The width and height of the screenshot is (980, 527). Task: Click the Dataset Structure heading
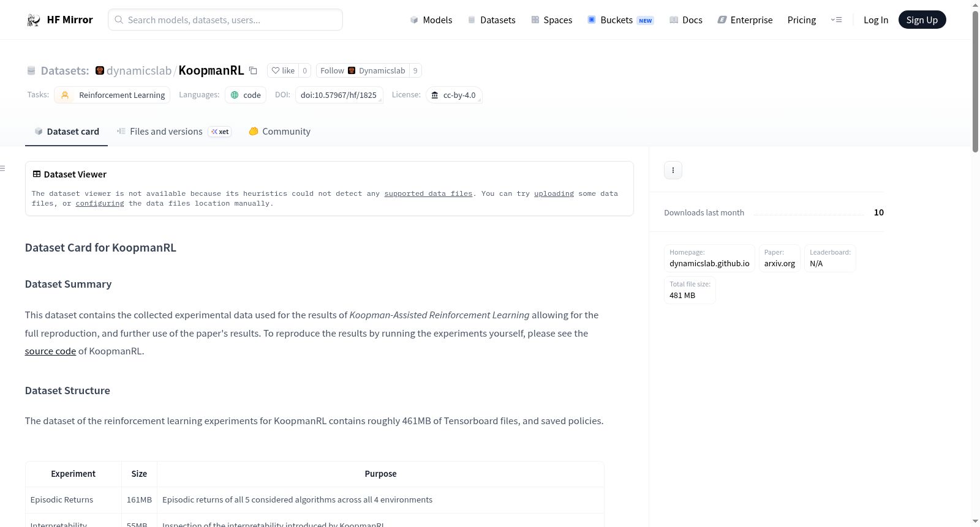pyautogui.click(x=67, y=391)
